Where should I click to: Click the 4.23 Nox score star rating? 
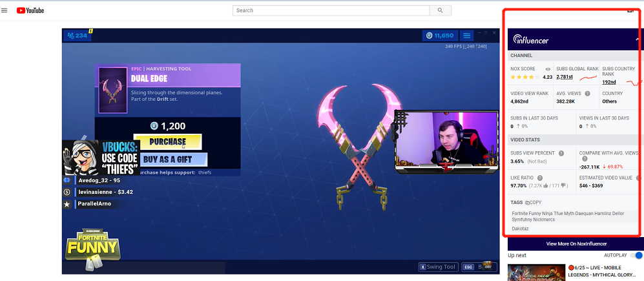(x=531, y=77)
